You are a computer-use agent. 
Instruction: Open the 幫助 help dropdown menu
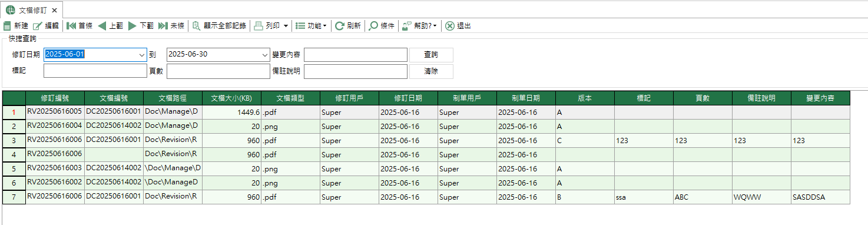click(x=419, y=26)
